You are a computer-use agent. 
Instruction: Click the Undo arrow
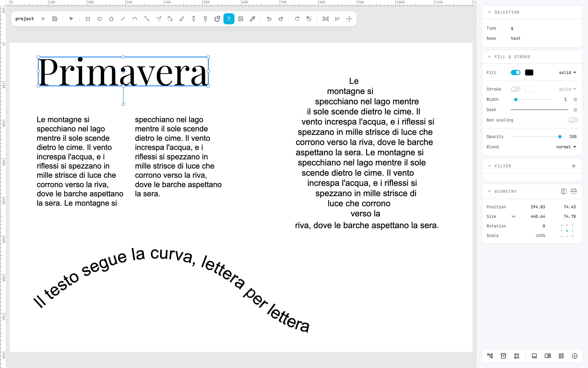click(x=269, y=19)
